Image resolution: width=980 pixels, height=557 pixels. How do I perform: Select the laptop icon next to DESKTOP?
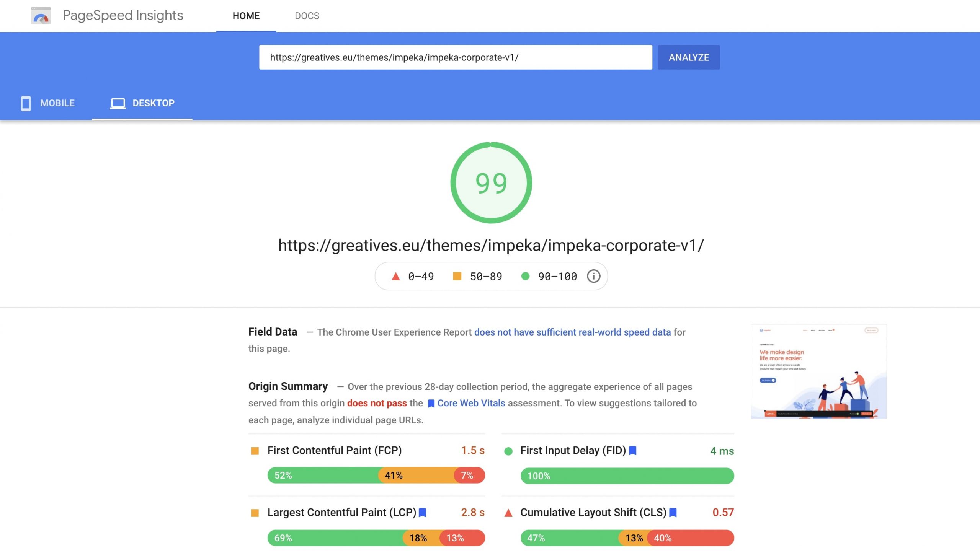118,103
